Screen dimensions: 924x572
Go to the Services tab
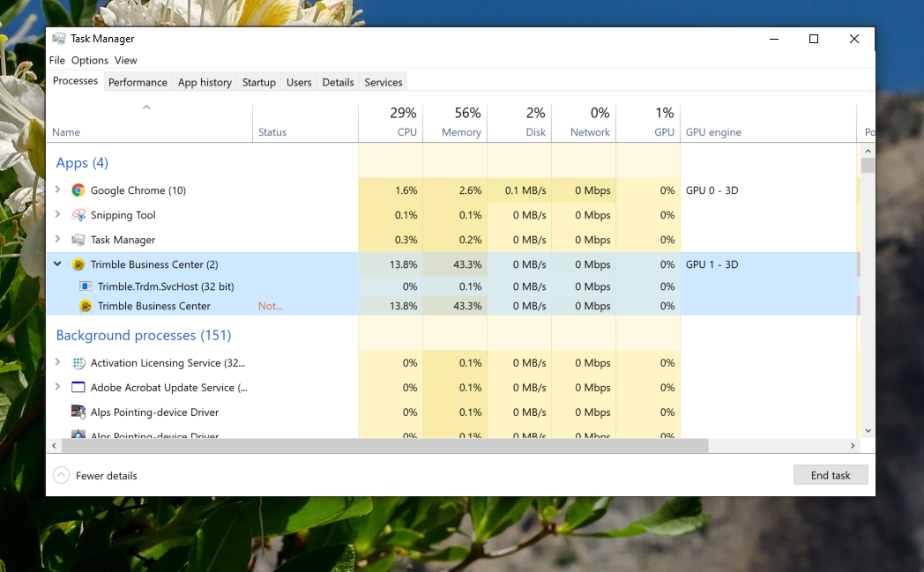tap(383, 83)
